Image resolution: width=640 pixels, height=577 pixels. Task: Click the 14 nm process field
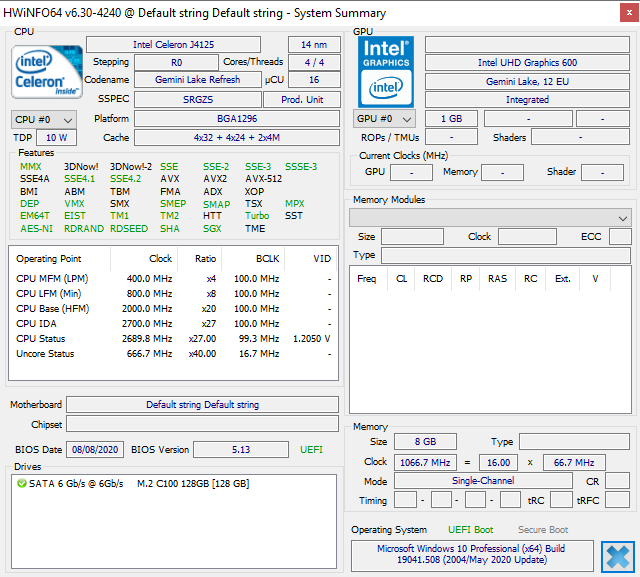click(314, 44)
